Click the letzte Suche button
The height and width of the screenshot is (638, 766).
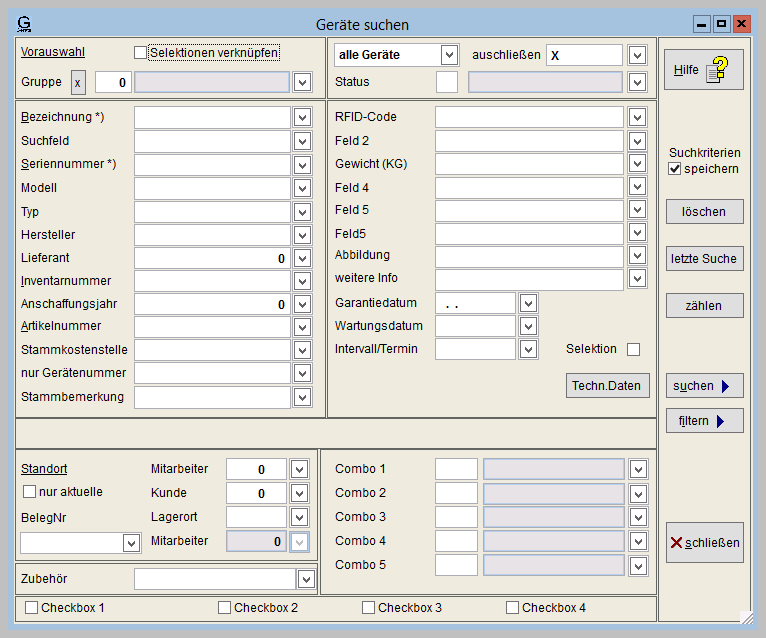[704, 259]
